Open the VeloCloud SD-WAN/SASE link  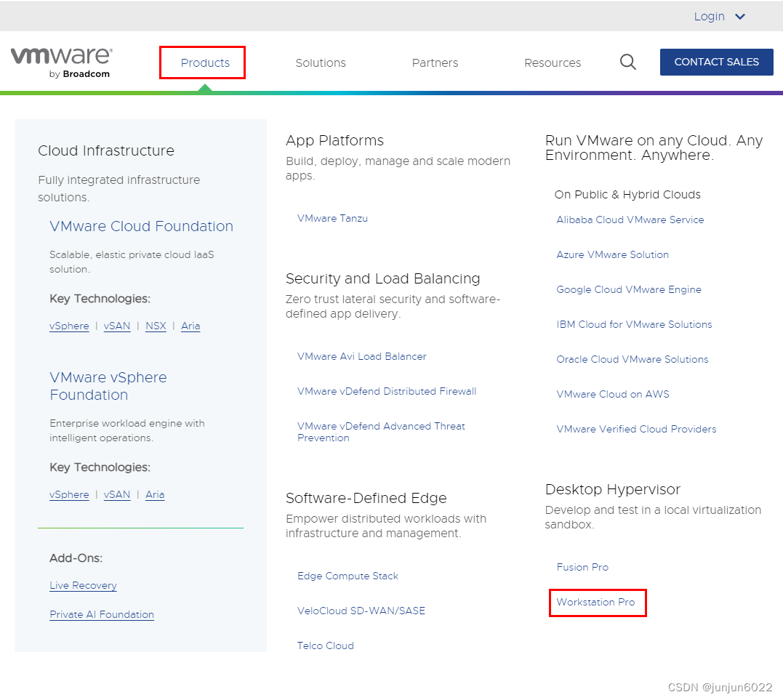coord(361,611)
